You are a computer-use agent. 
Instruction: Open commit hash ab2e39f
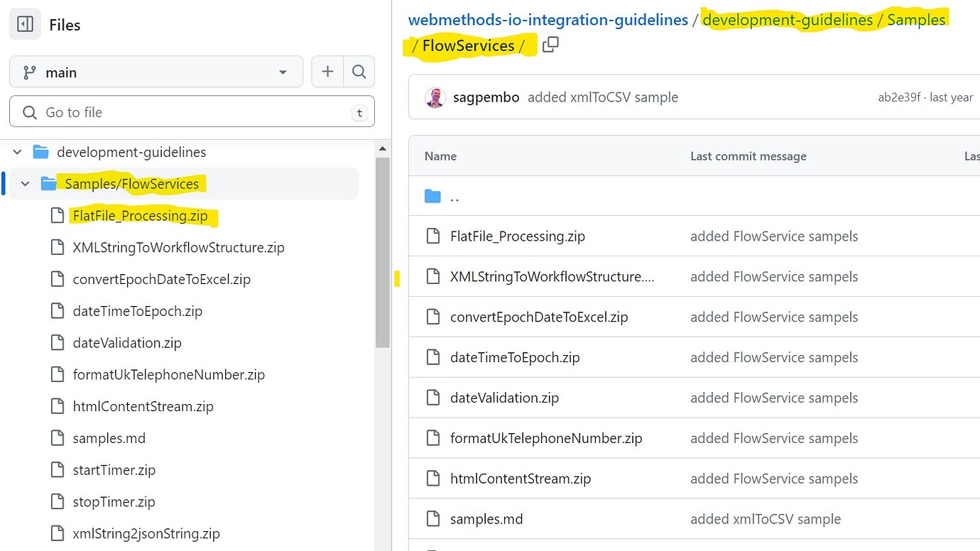[x=900, y=98]
